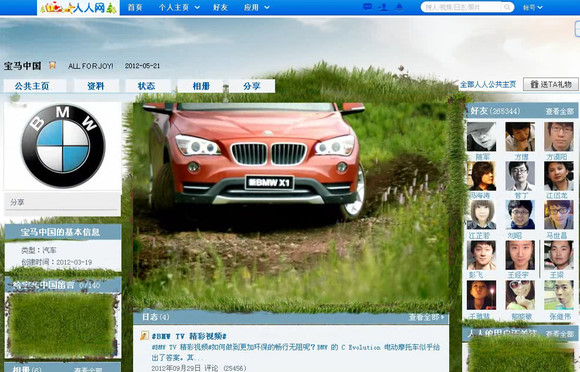Click the 类型：汽车 info line
Viewport: 580px width, 372px height.
point(39,250)
